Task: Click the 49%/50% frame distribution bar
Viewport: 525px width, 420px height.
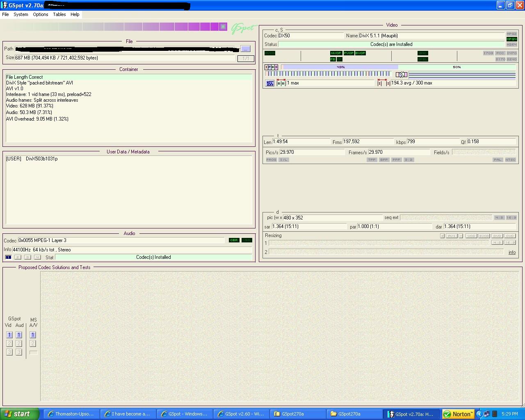Action: pos(398,67)
